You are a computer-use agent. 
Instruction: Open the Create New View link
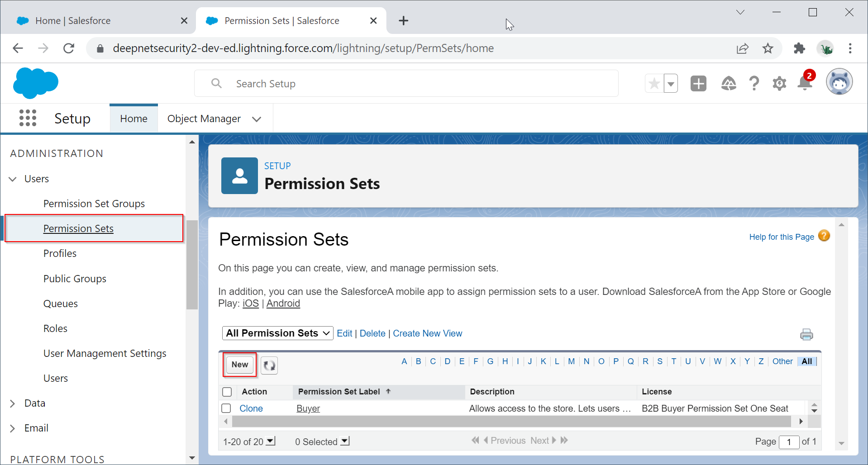click(427, 333)
